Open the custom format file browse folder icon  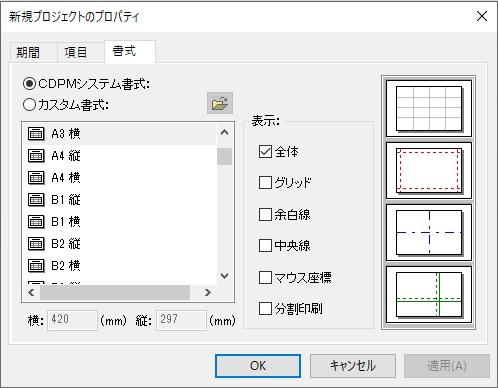pyautogui.click(x=220, y=103)
